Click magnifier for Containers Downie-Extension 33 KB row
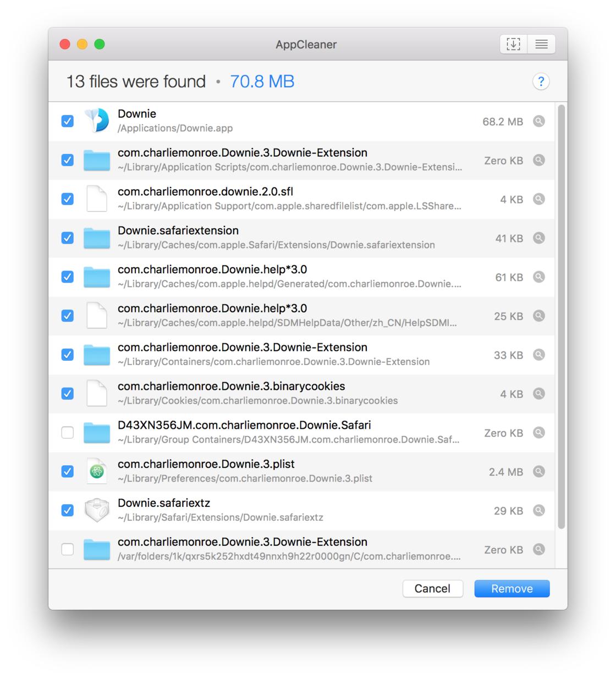The height and width of the screenshot is (679, 616). (x=539, y=355)
